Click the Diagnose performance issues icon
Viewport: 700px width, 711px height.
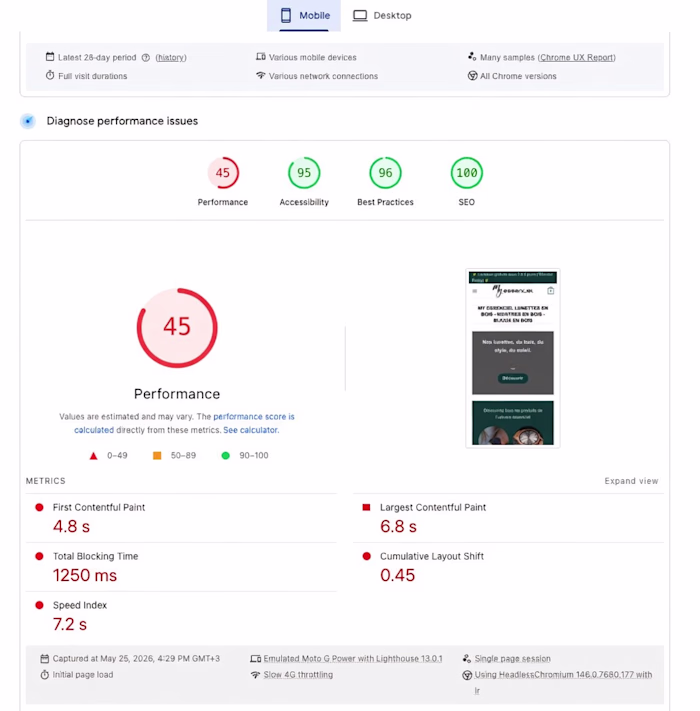click(28, 121)
